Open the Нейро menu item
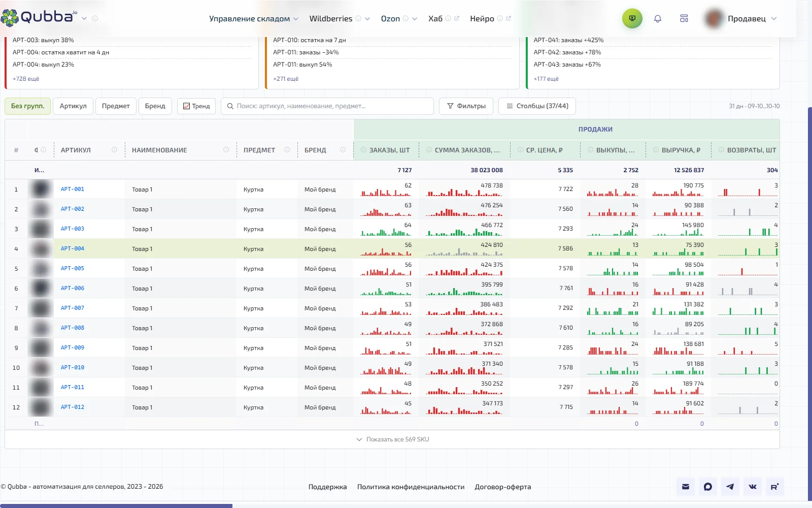The image size is (812, 508). (482, 19)
